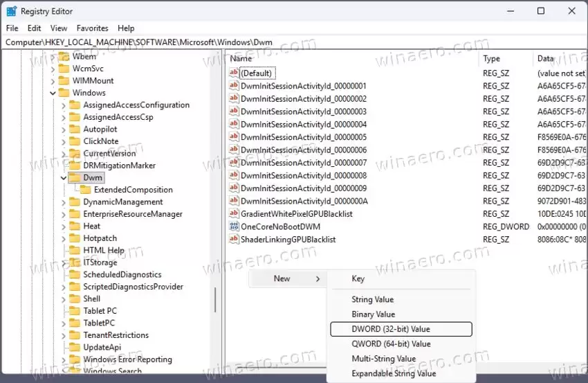
Task: Collapse the Dwm key chevron
Action: (x=64, y=177)
